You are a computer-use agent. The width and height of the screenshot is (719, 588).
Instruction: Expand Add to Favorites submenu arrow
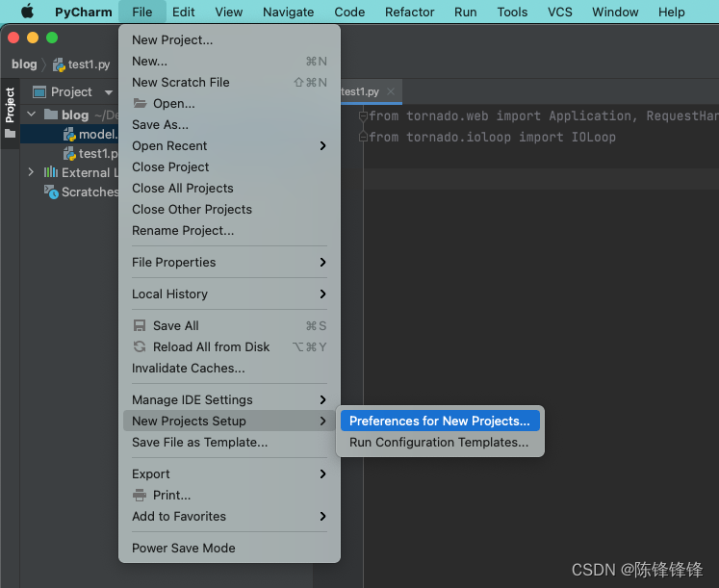pyautogui.click(x=322, y=516)
